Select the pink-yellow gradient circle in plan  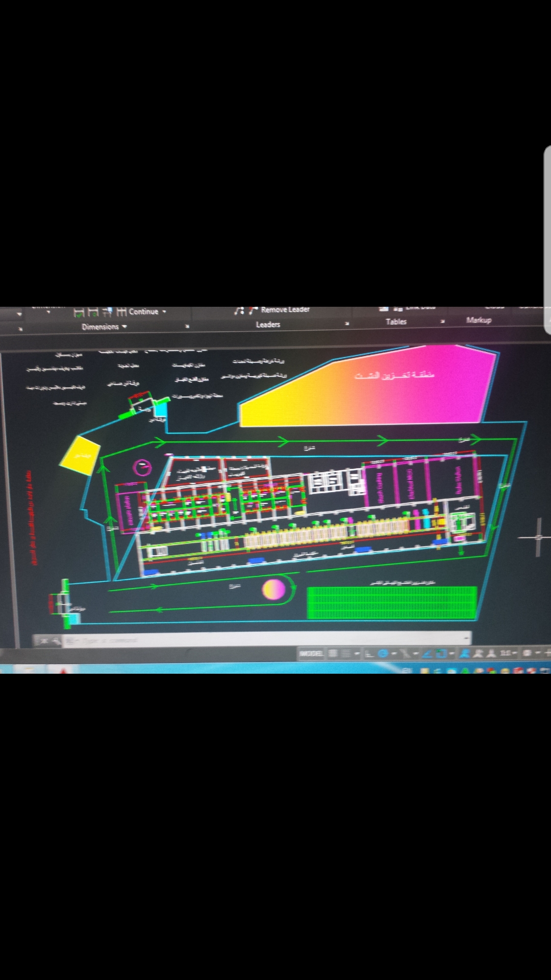click(x=274, y=589)
